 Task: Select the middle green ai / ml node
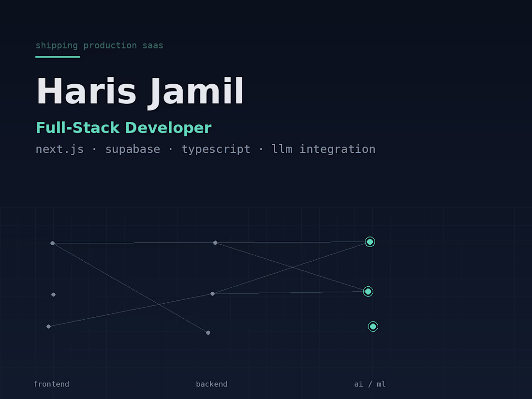pos(368,292)
